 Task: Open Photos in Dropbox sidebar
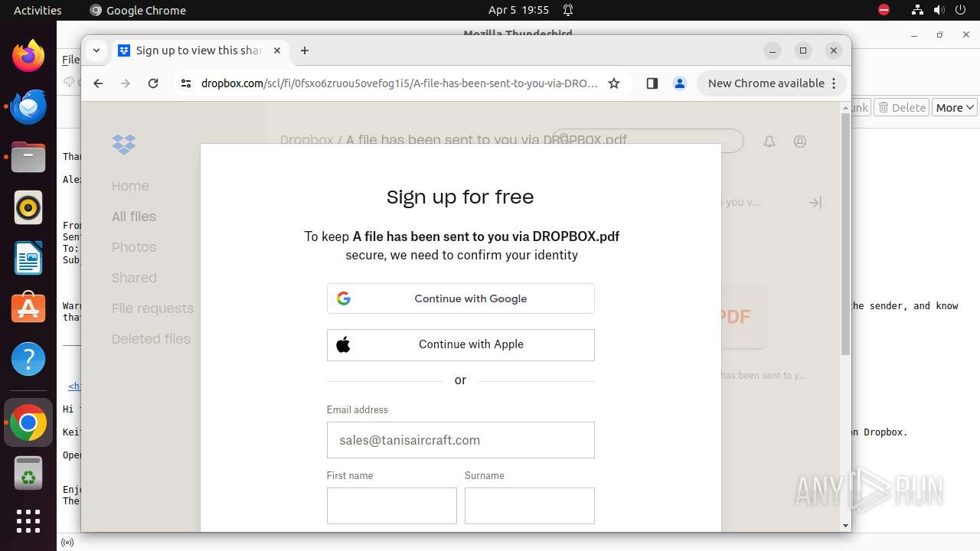134,247
